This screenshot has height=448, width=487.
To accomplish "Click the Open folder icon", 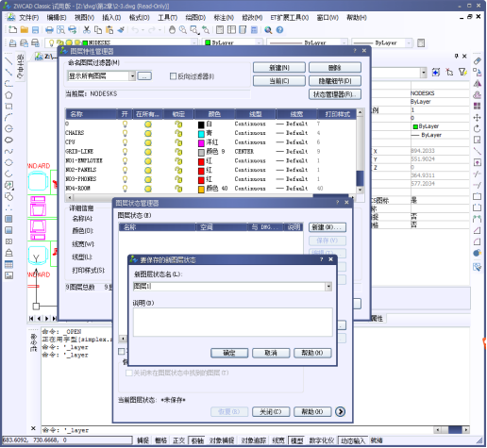I will [25, 30].
